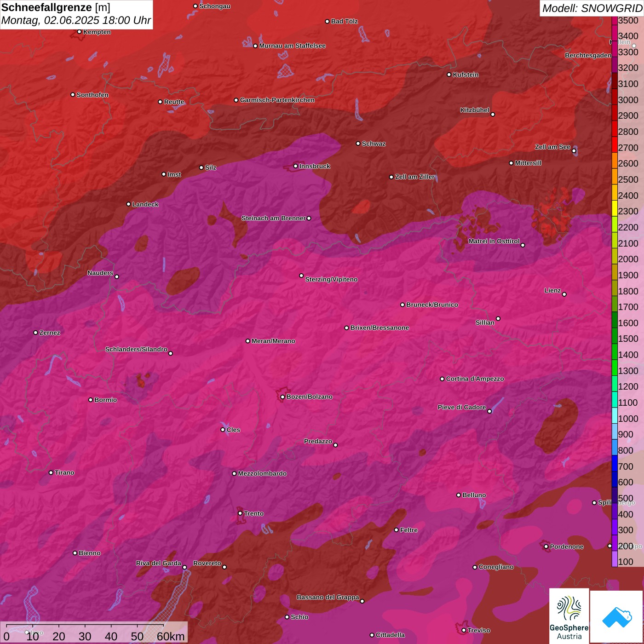Click the Treviso marker dot
This screenshot has height=644, width=644.
click(464, 630)
